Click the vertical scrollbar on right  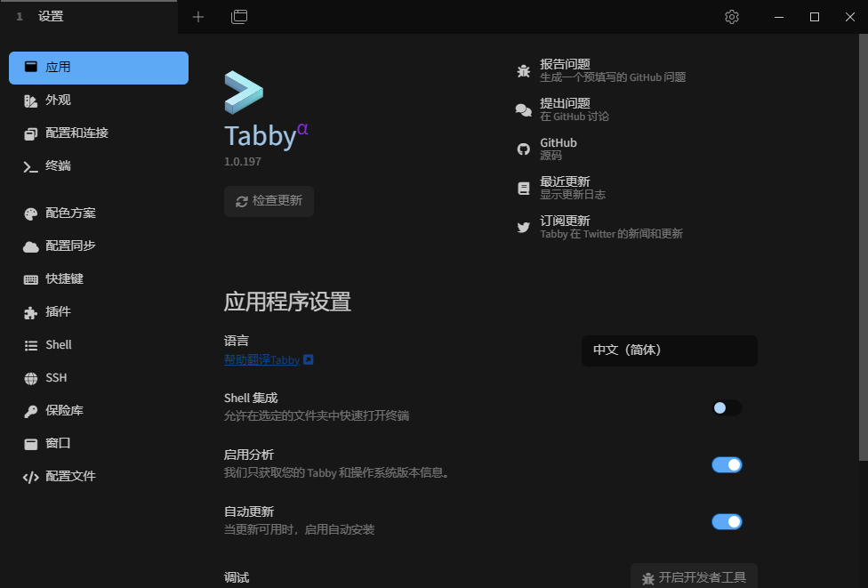pyautogui.click(x=863, y=247)
